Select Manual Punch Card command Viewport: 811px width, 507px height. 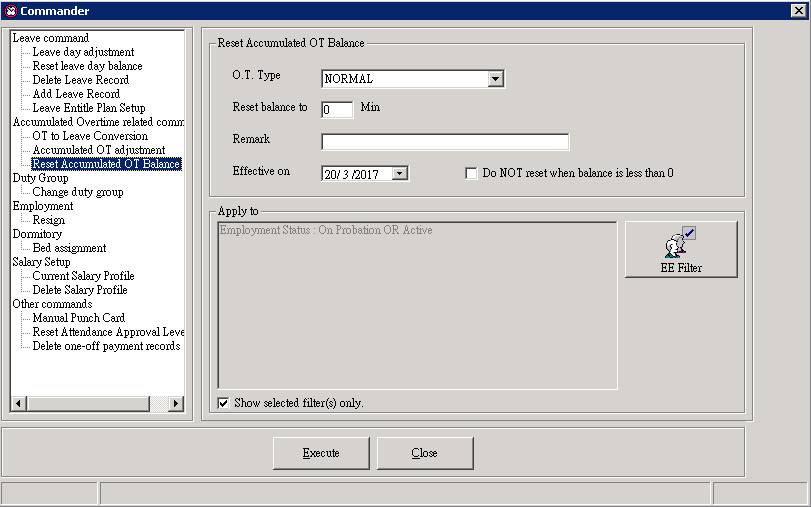coord(78,318)
